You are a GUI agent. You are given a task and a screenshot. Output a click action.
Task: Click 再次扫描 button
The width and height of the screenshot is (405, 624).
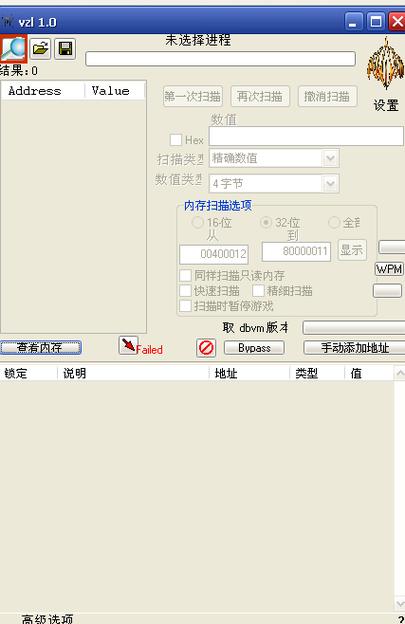[x=260, y=96]
